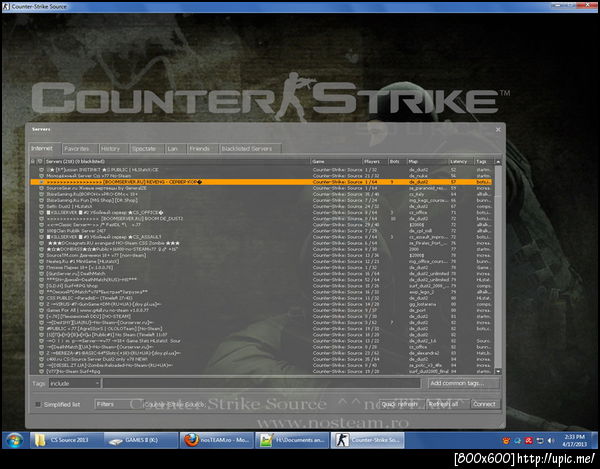Select [GunServer.ru] DeathMatch server row
Screen dimensions: 600x469
(262, 274)
